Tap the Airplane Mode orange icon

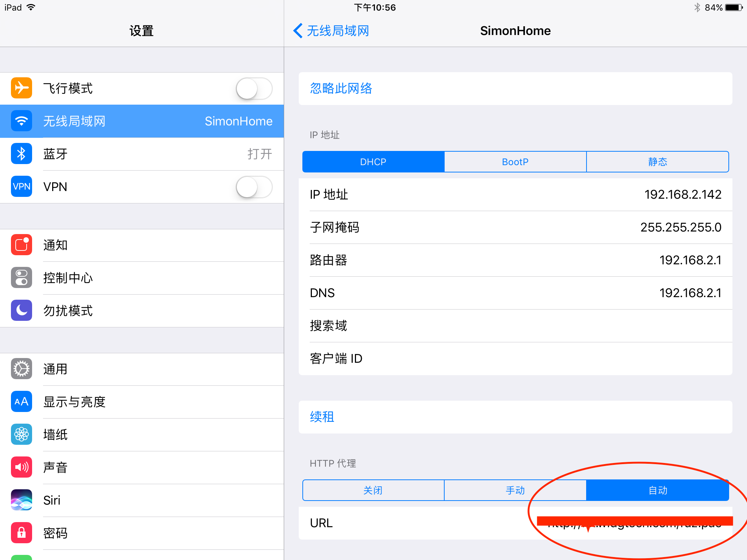[22, 88]
